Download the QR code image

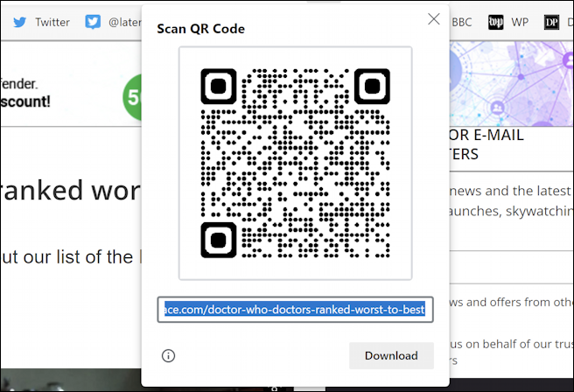point(391,355)
